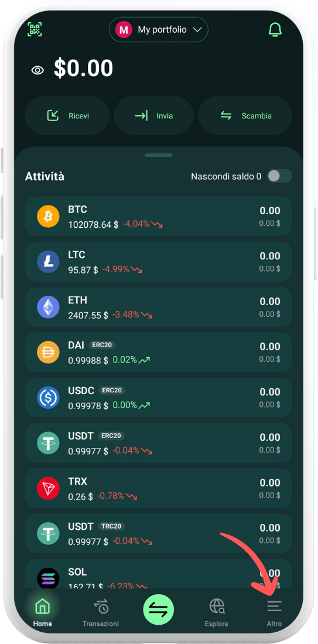Tap the Ethereum diamond icon
Viewport: 318px width, 644px height.
point(49,307)
